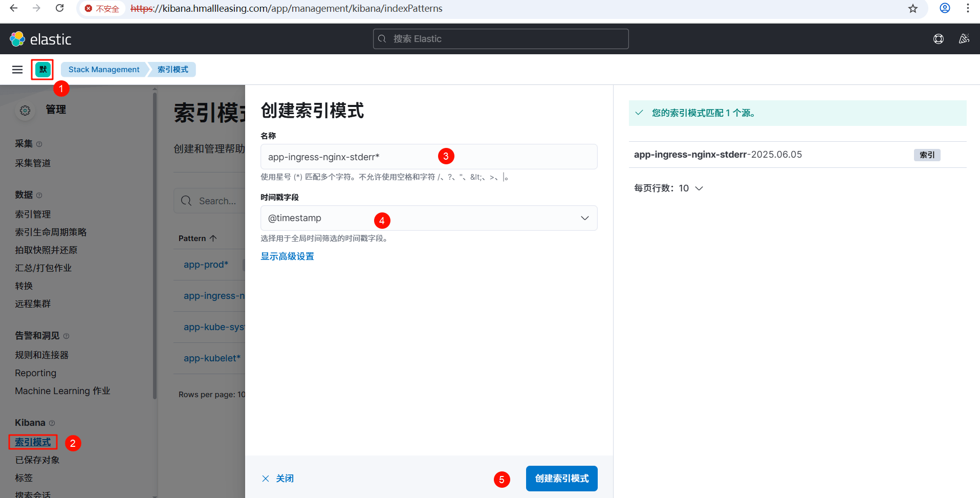Screen dimensions: 980x498
Task: Open 索引模式 in the Kibana sidebar
Action: [33, 442]
